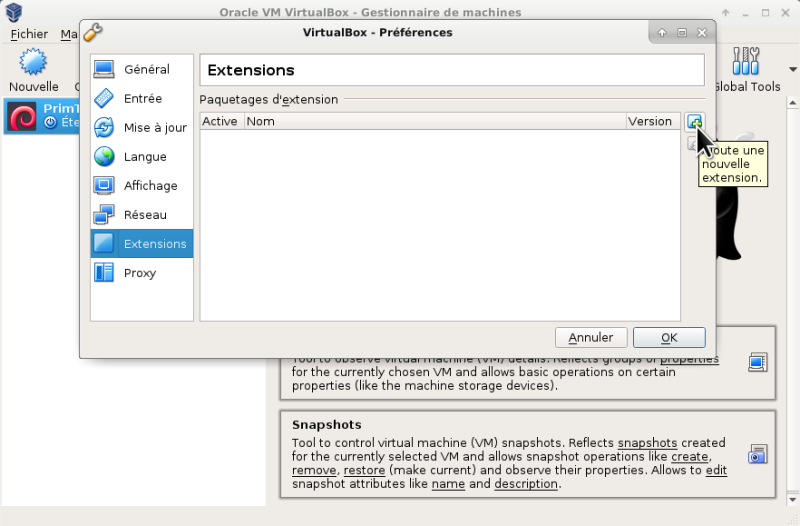The image size is (800, 526).
Task: Click scroll down arrow of main window scrollbar
Action: click(x=793, y=499)
